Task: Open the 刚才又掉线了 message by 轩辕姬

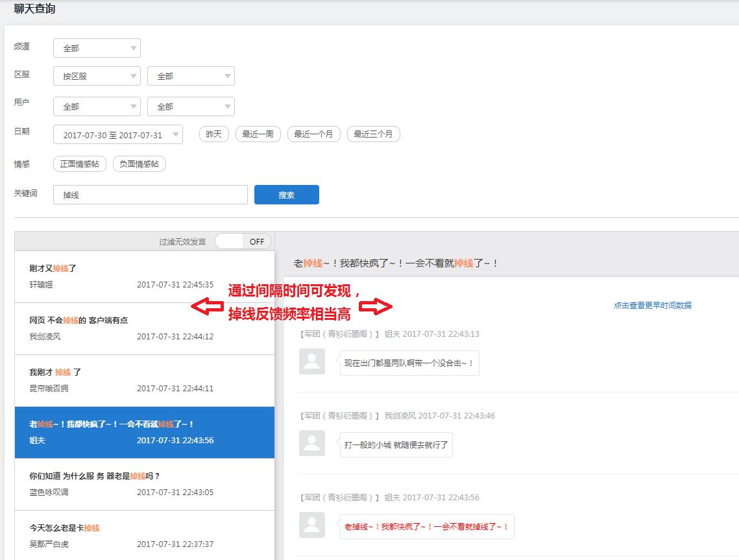Action: pyautogui.click(x=144, y=276)
